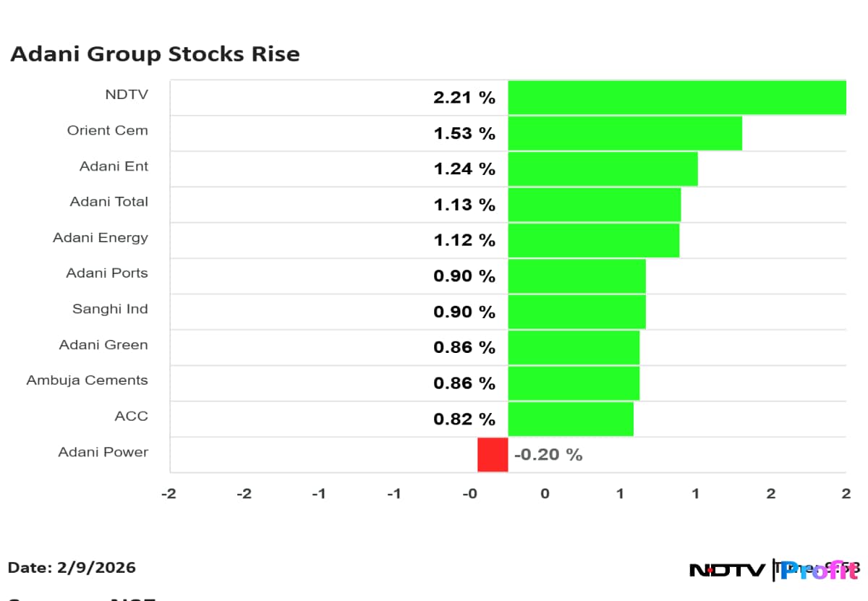The width and height of the screenshot is (868, 601).
Task: Select the red Adani Power bar
Action: 493,455
